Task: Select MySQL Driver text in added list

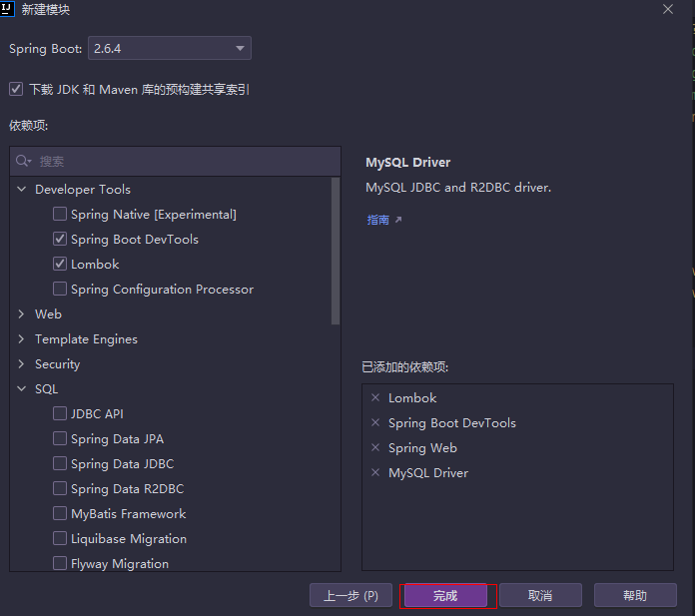Action: (428, 473)
